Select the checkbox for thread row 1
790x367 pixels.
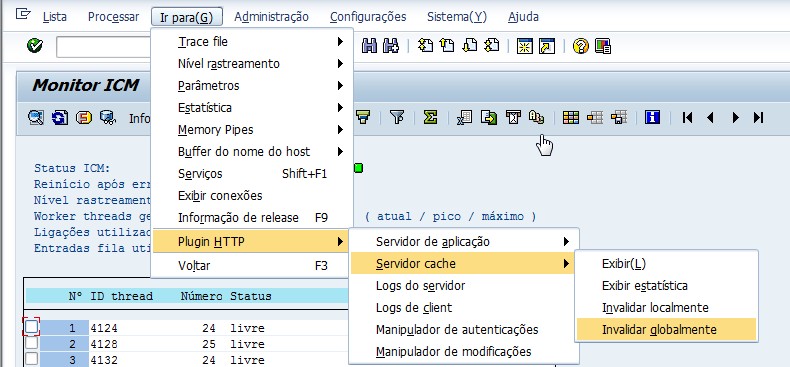[31, 327]
